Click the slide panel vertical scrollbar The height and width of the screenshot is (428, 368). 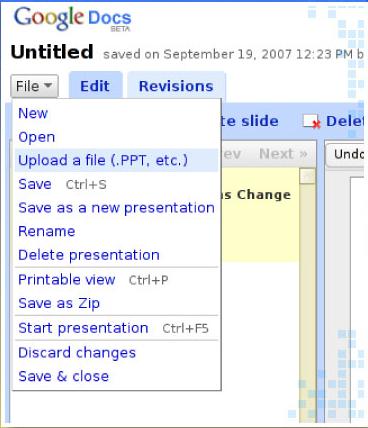click(x=307, y=295)
